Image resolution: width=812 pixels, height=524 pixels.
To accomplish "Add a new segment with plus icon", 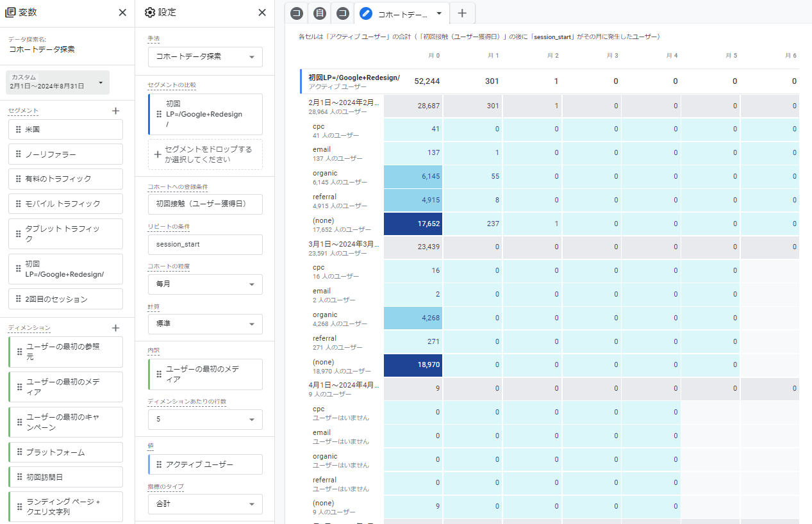I will tap(115, 111).
